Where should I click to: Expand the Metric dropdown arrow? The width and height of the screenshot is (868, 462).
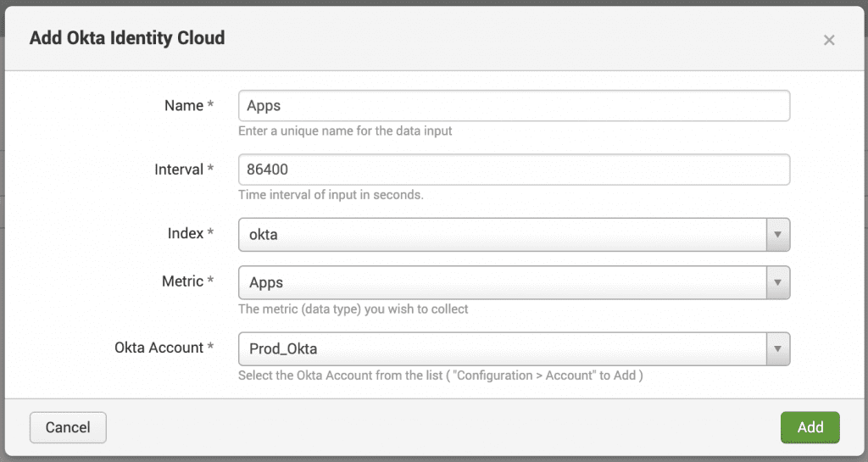[777, 282]
